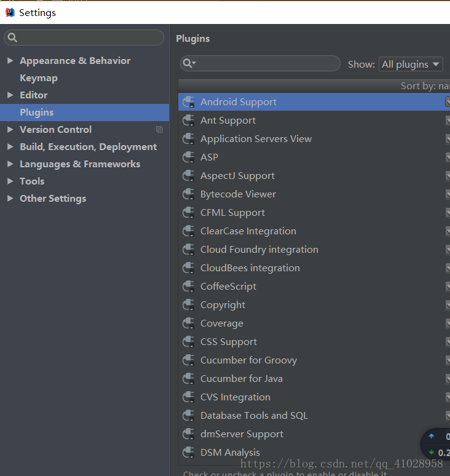Click the Coverage plugin icon
450x476 pixels.
pyautogui.click(x=189, y=323)
